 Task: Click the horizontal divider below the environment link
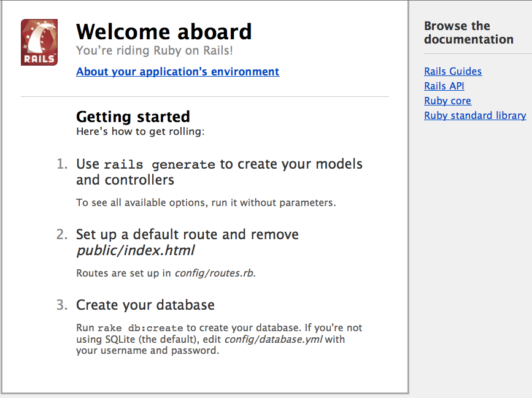pyautogui.click(x=204, y=96)
